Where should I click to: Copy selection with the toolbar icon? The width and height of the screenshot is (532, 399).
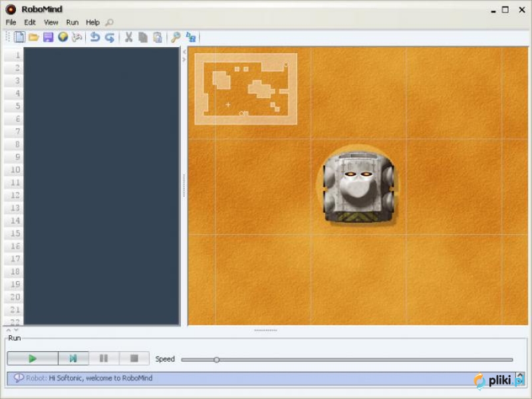pyautogui.click(x=143, y=37)
